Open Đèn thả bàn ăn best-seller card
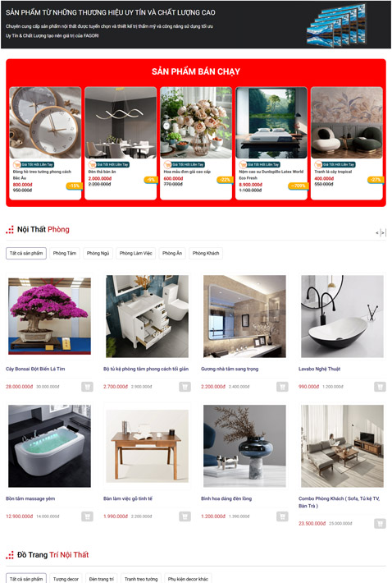 point(121,143)
